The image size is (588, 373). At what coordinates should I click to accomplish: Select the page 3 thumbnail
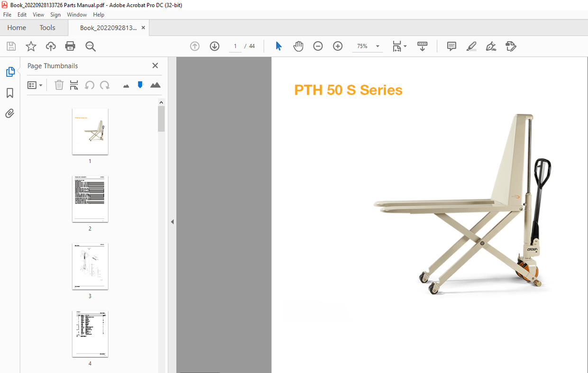pyautogui.click(x=90, y=266)
